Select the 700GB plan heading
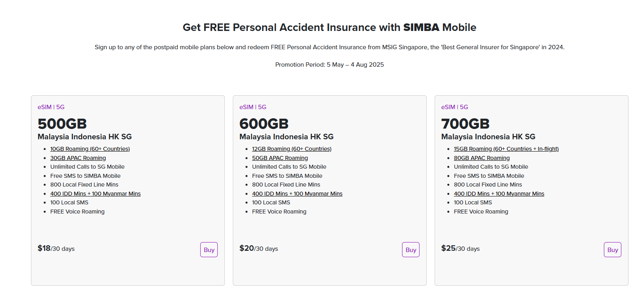 (465, 124)
